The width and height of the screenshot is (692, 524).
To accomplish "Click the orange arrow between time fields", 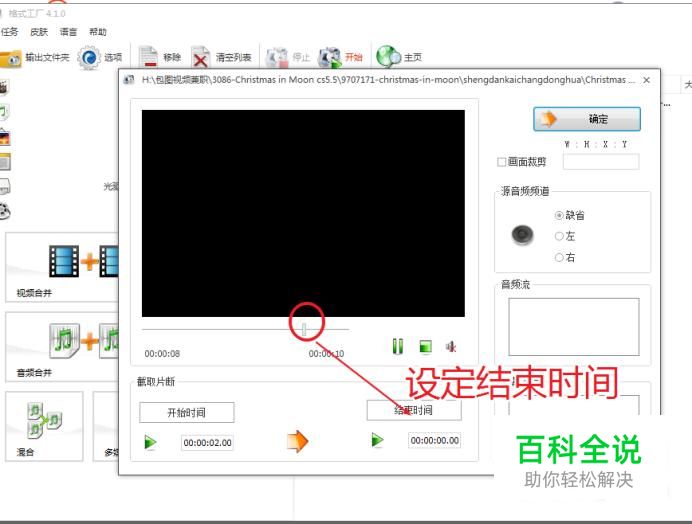I will [297, 441].
